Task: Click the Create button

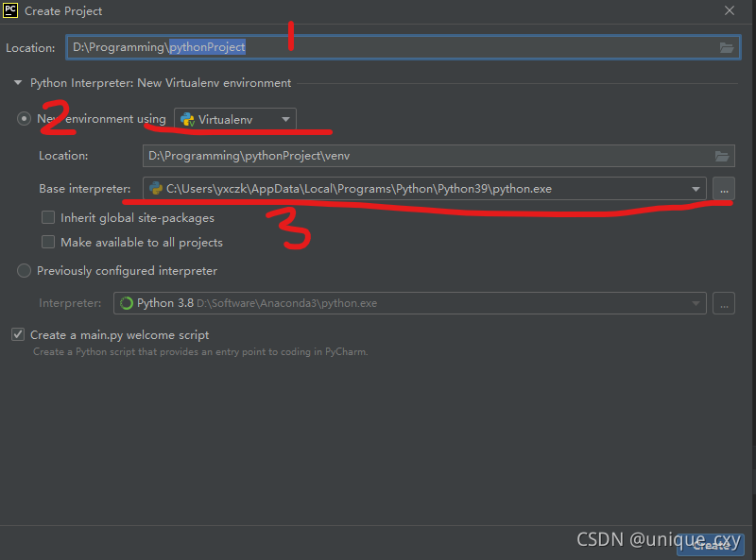Action: coord(711,545)
